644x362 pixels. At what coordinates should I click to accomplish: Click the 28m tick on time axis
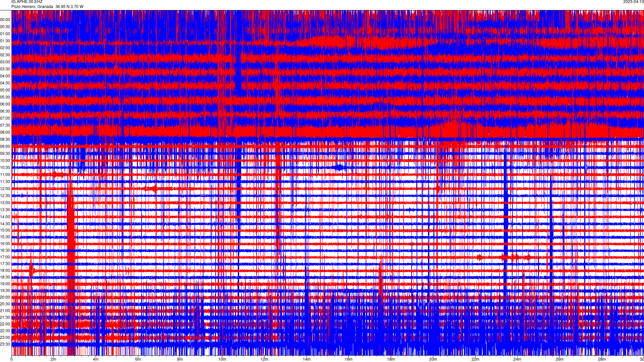point(602,359)
